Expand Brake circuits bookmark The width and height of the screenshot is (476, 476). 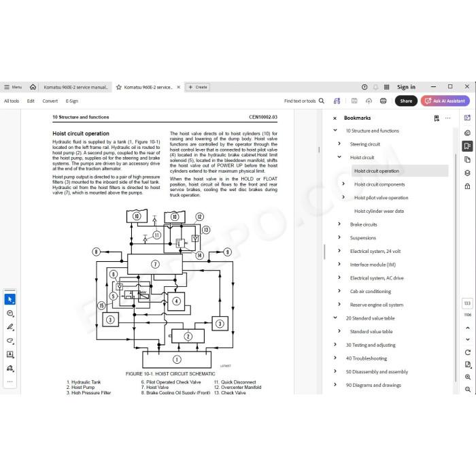point(339,224)
